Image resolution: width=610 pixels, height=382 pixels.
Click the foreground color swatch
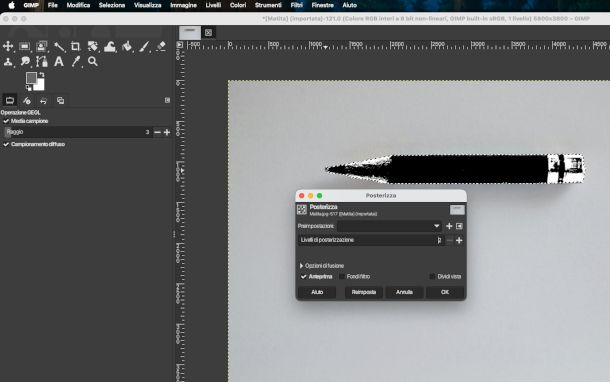click(31, 78)
